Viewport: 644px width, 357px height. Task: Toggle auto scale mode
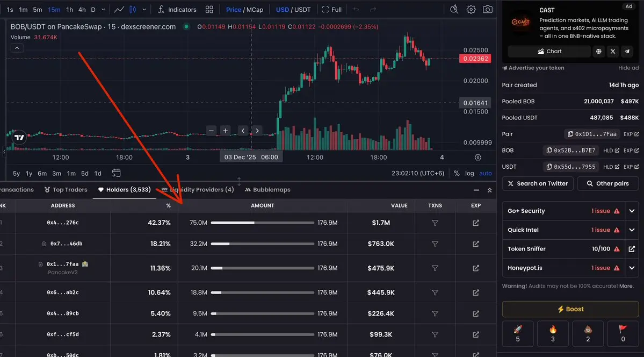pos(486,174)
